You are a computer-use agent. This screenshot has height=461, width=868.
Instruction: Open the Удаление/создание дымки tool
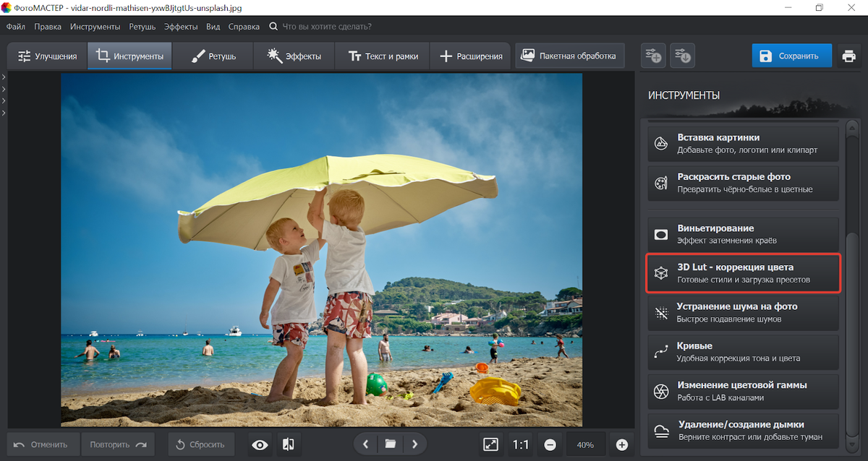coord(743,431)
